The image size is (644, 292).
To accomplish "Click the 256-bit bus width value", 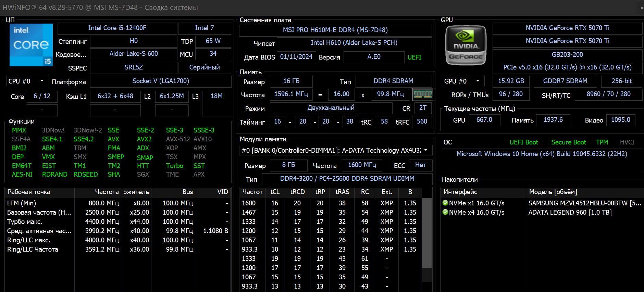I will coord(622,81).
